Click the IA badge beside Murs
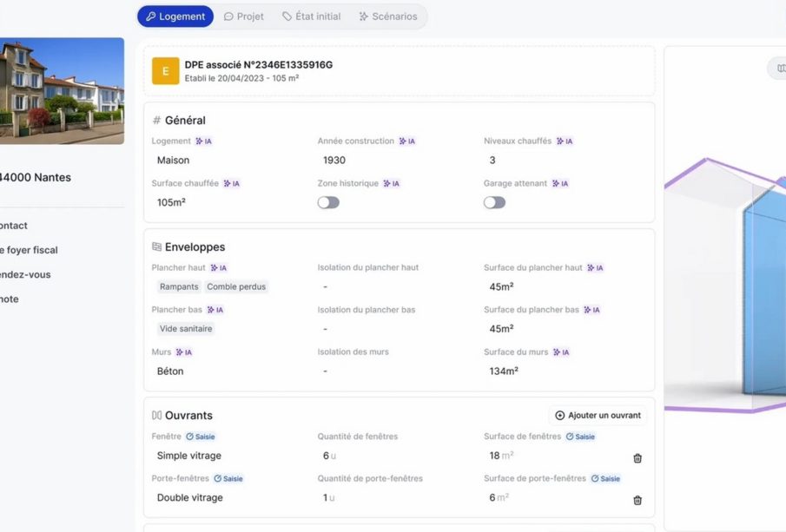Image resolution: width=786 pixels, height=532 pixels. click(x=183, y=352)
